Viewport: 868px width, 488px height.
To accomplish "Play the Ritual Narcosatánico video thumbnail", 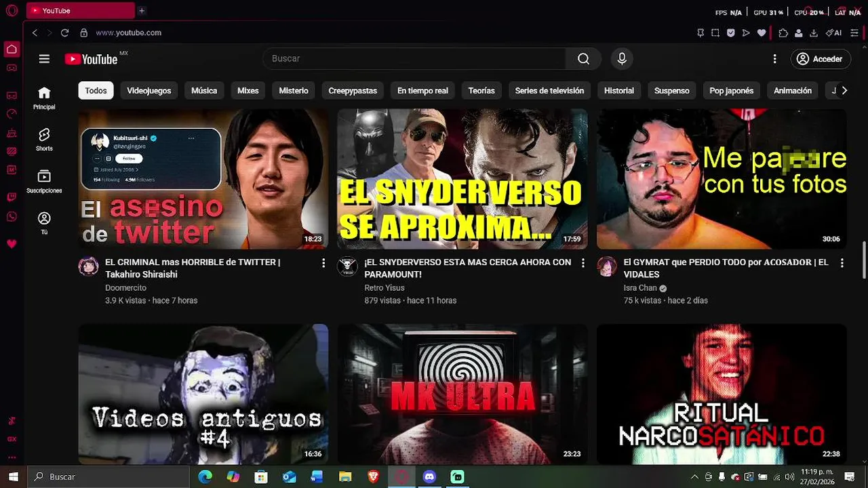I will pyautogui.click(x=722, y=394).
